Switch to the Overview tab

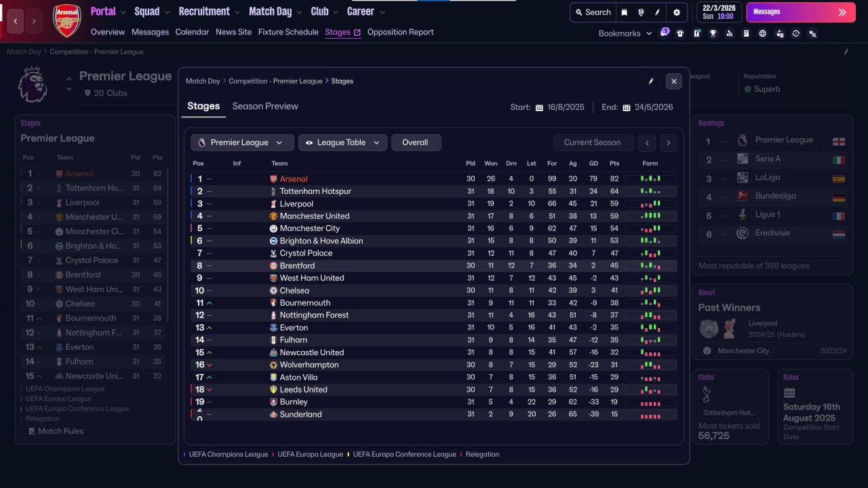tap(108, 32)
